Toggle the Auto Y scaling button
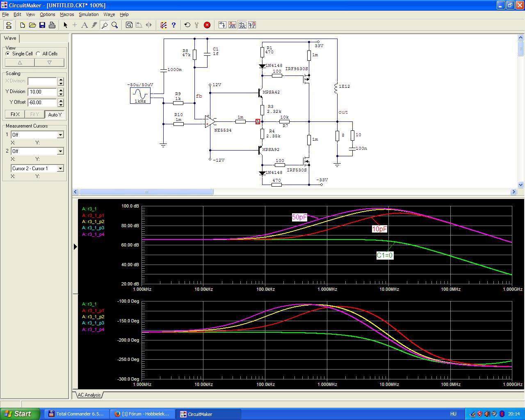 pos(55,114)
